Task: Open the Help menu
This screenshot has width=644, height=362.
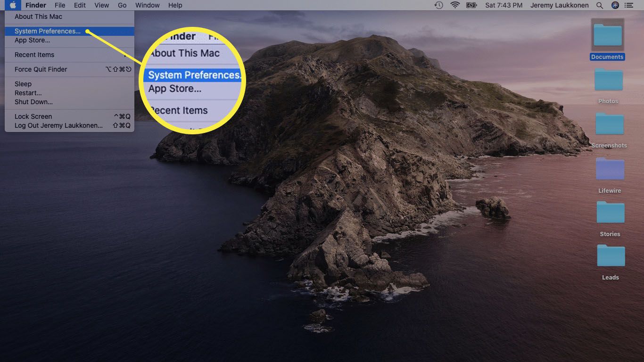Action: 175,5
